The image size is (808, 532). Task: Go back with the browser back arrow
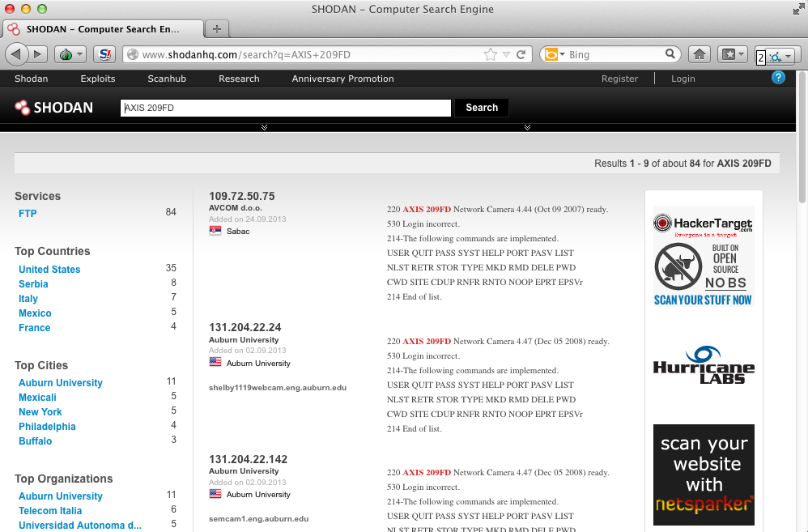[16, 54]
